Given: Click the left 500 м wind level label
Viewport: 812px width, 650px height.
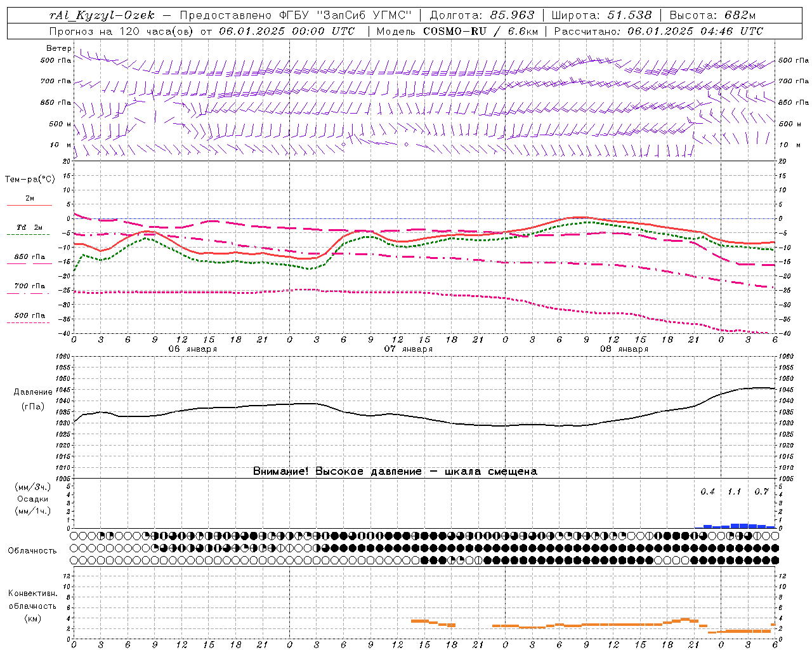Looking at the screenshot, I should (61, 124).
